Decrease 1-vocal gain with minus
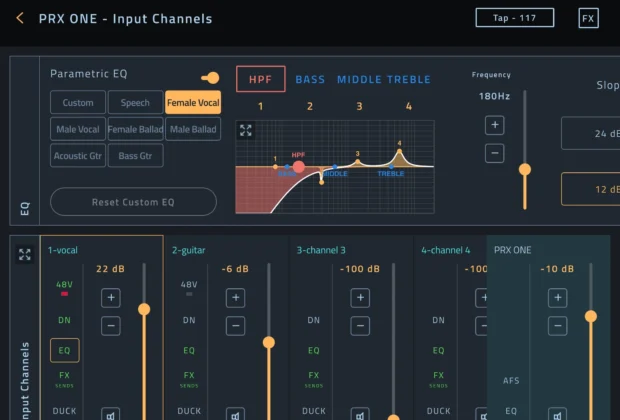620x420 pixels. click(111, 326)
